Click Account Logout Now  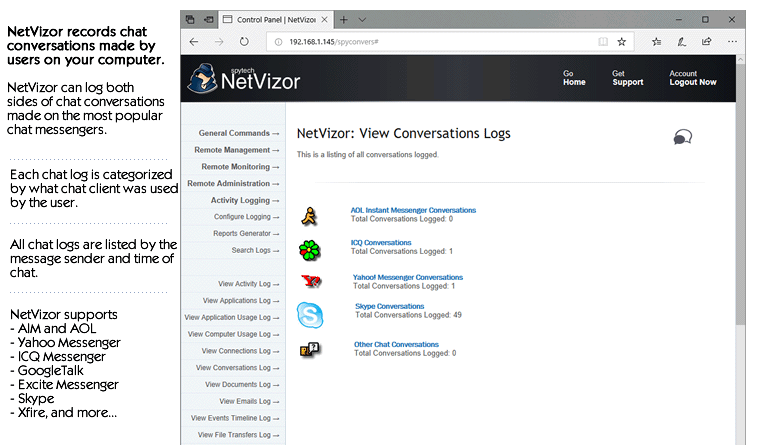click(x=693, y=78)
